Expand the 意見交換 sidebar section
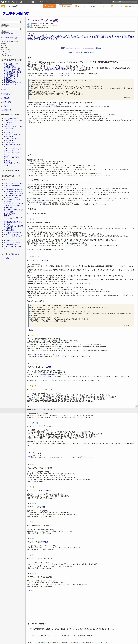This screenshot has width=138, height=644. coord(5,98)
